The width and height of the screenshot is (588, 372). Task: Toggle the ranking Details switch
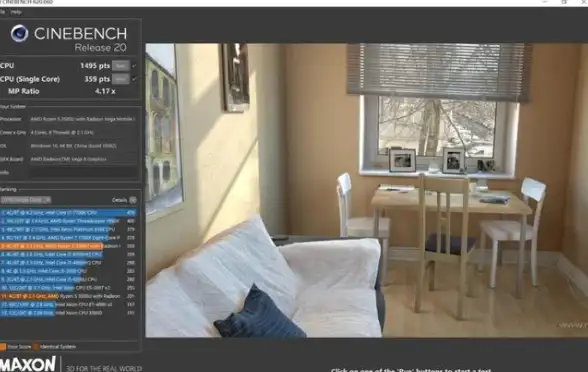click(133, 200)
